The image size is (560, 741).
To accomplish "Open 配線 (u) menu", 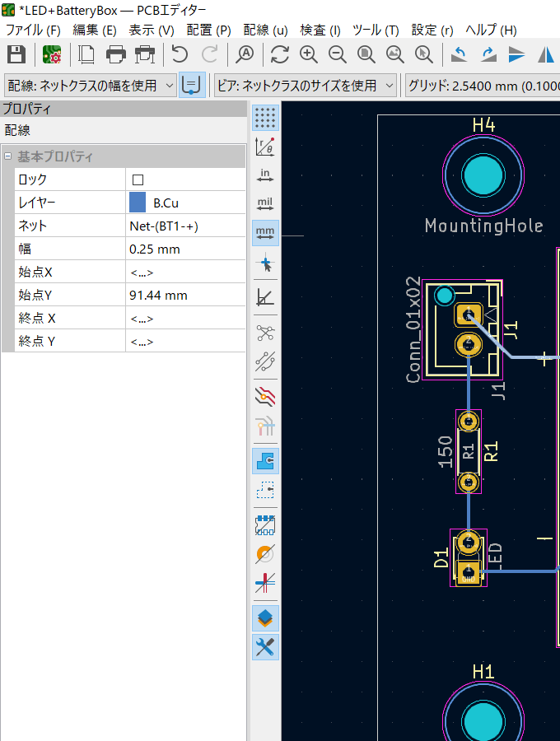I will tap(265, 30).
